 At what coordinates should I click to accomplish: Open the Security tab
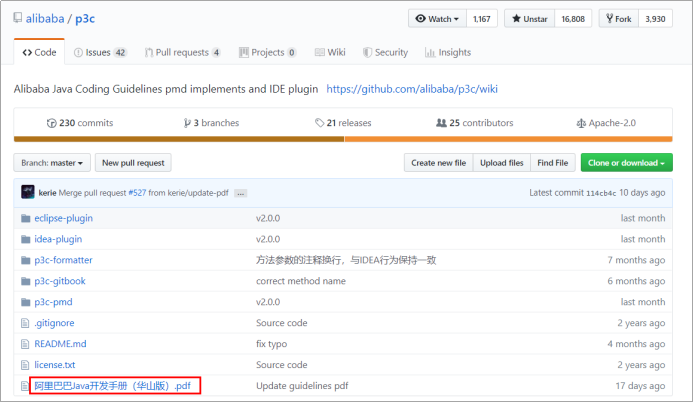click(385, 52)
